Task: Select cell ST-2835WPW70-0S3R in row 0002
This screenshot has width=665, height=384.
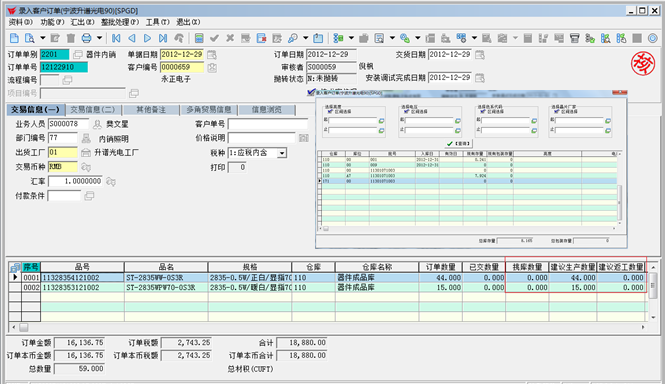Action: [x=166, y=288]
